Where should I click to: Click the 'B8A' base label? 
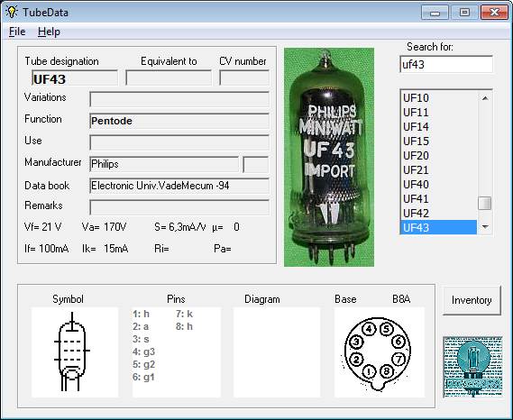tap(401, 299)
